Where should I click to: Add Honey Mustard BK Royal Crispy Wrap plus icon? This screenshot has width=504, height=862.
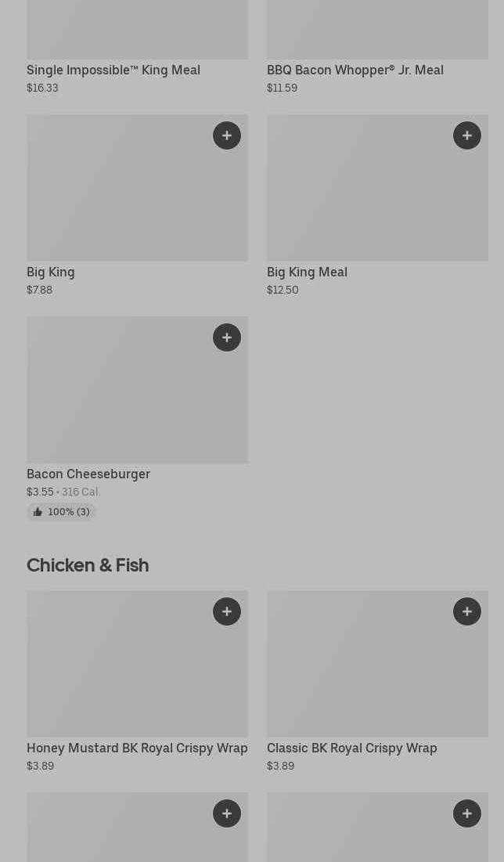[227, 611]
